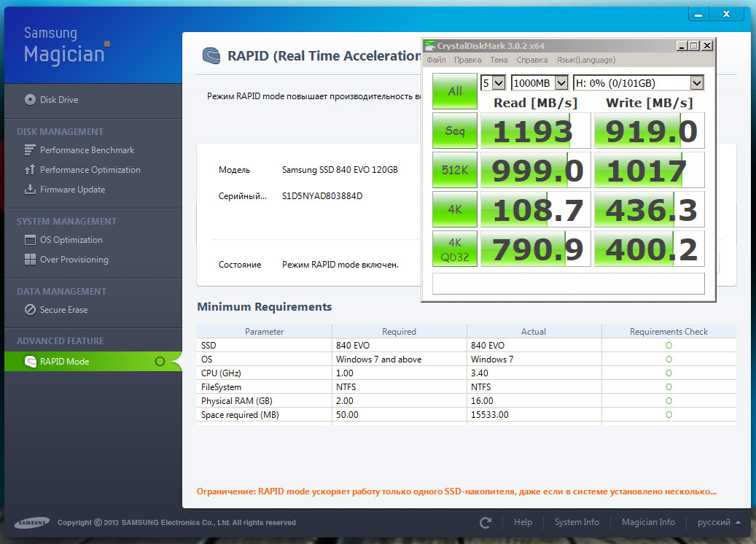Image resolution: width=756 pixels, height=544 pixels.
Task: Open Файл menu in CrystalDiskMark
Action: pos(436,60)
